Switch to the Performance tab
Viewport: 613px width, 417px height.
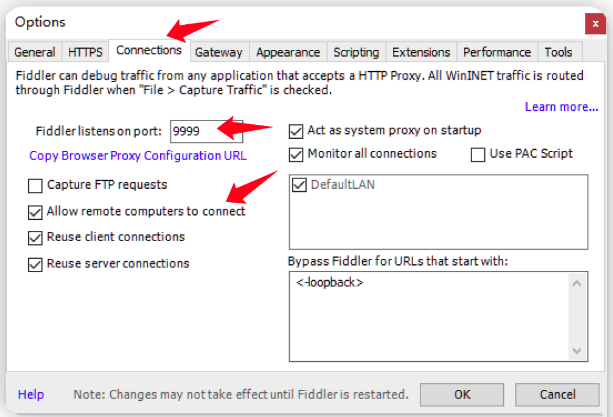(x=497, y=52)
